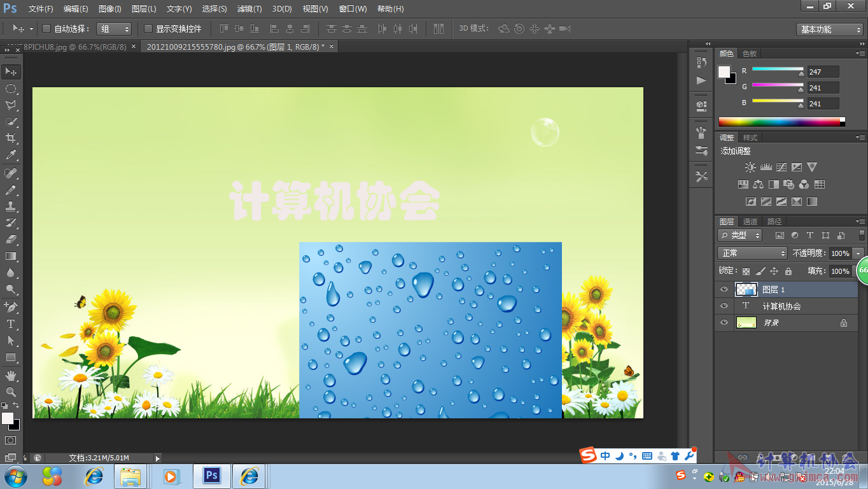The height and width of the screenshot is (489, 868).
Task: Select the 图层 1 layer thumbnail
Action: tap(746, 290)
